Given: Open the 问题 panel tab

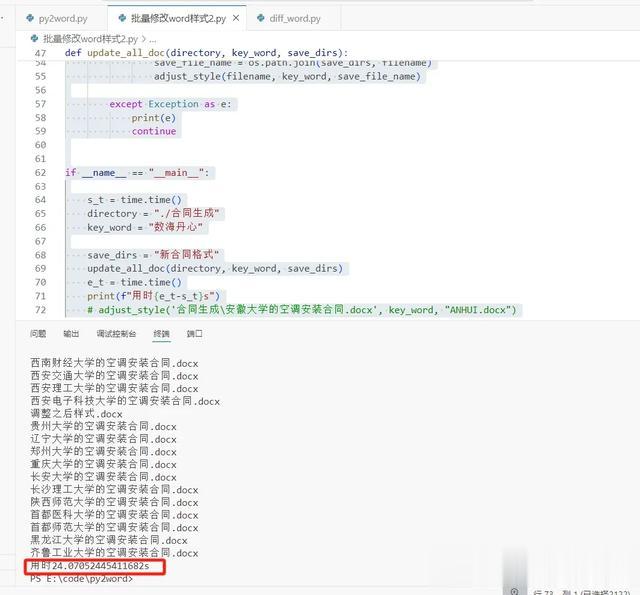Looking at the screenshot, I should point(38,333).
